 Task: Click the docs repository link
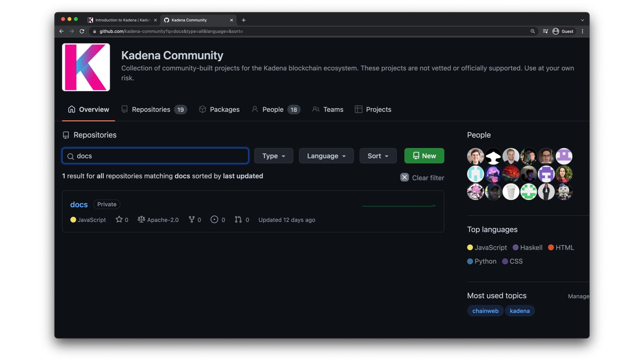point(79,204)
